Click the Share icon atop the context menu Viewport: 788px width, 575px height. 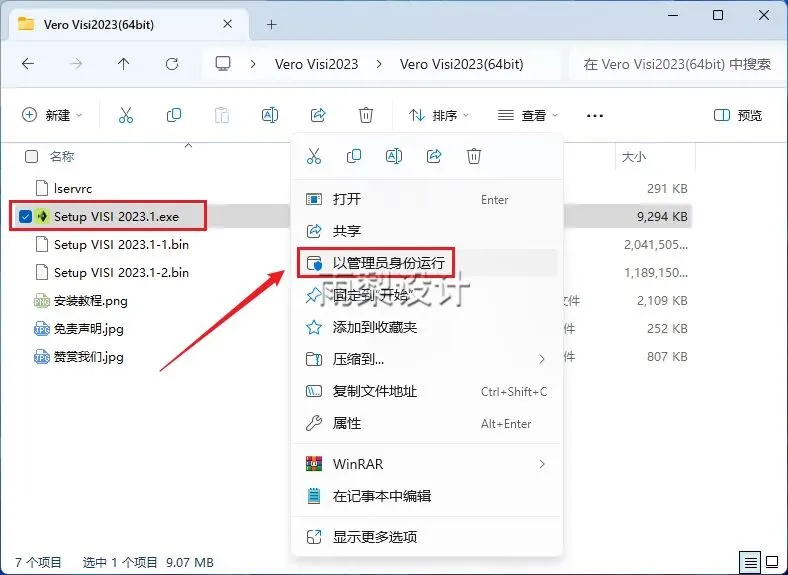(434, 156)
